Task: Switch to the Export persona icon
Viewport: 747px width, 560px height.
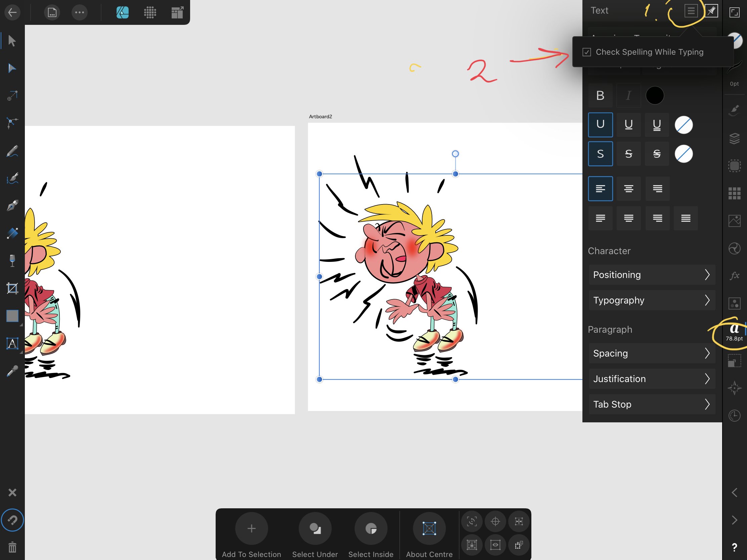Action: (x=177, y=12)
